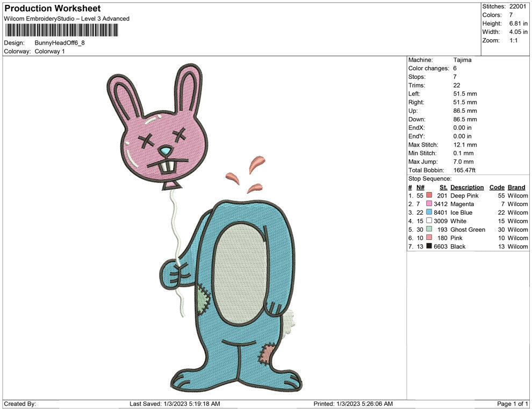Click stitch count '8401' in Ice Blue row
The image size is (532, 409).
tap(441, 213)
